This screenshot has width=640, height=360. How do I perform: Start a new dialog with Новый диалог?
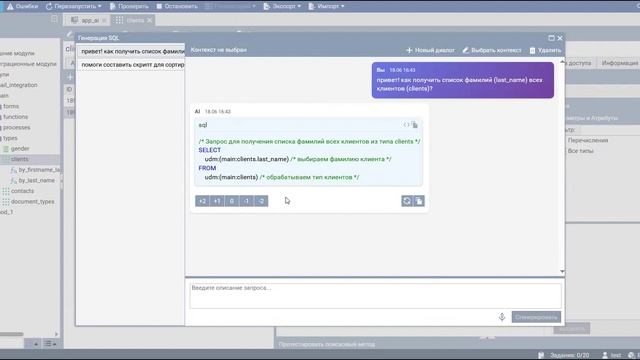tap(430, 50)
